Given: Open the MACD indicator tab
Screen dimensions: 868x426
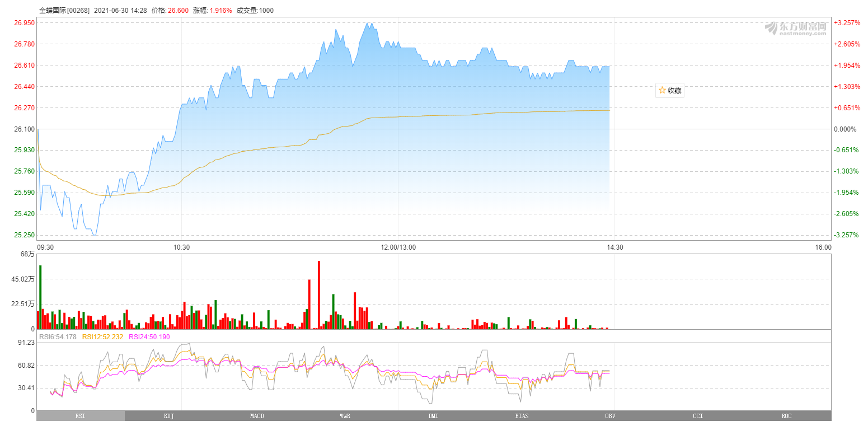Looking at the screenshot, I should click(x=257, y=416).
